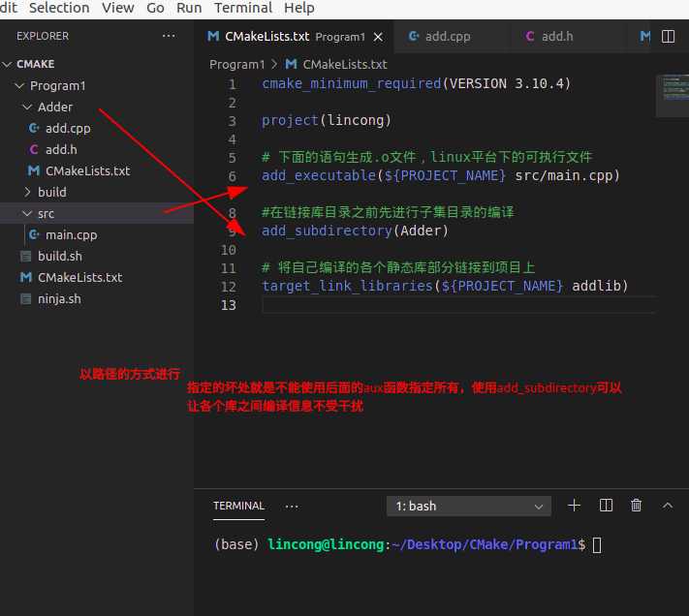Place cursor on empty line 13

coord(458,305)
